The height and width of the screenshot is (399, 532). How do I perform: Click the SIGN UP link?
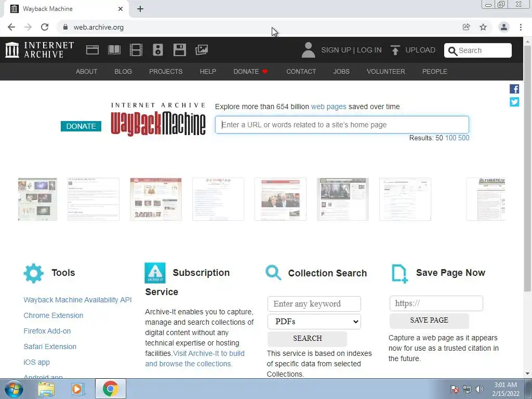tap(336, 50)
